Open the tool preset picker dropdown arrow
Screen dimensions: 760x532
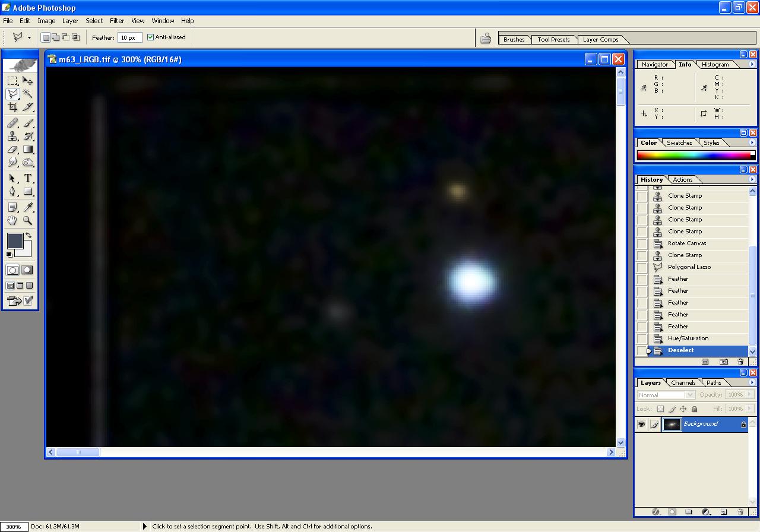click(x=29, y=38)
